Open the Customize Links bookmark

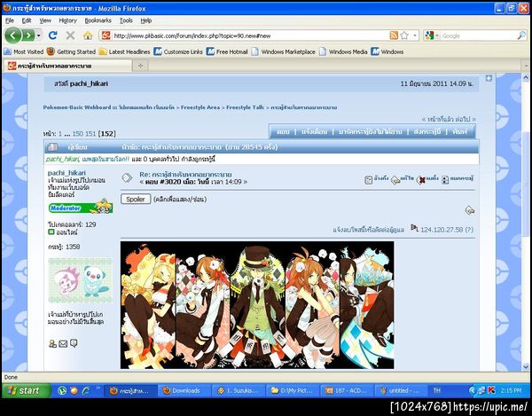point(178,51)
